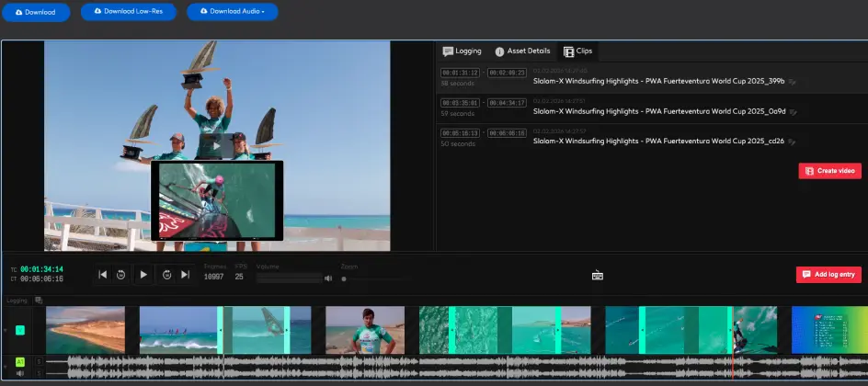The width and height of the screenshot is (868, 386).
Task: Rewind 10 seconds icon
Action: click(x=120, y=274)
